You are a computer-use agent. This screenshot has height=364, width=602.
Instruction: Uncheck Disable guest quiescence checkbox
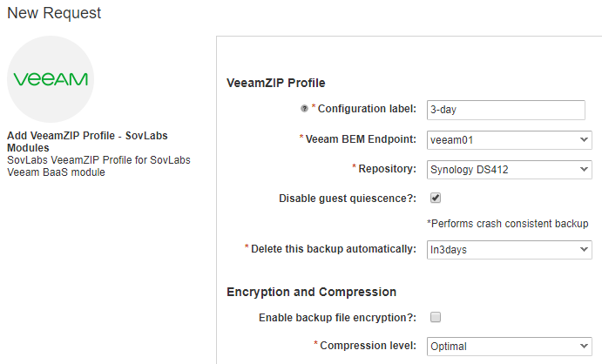pos(436,198)
